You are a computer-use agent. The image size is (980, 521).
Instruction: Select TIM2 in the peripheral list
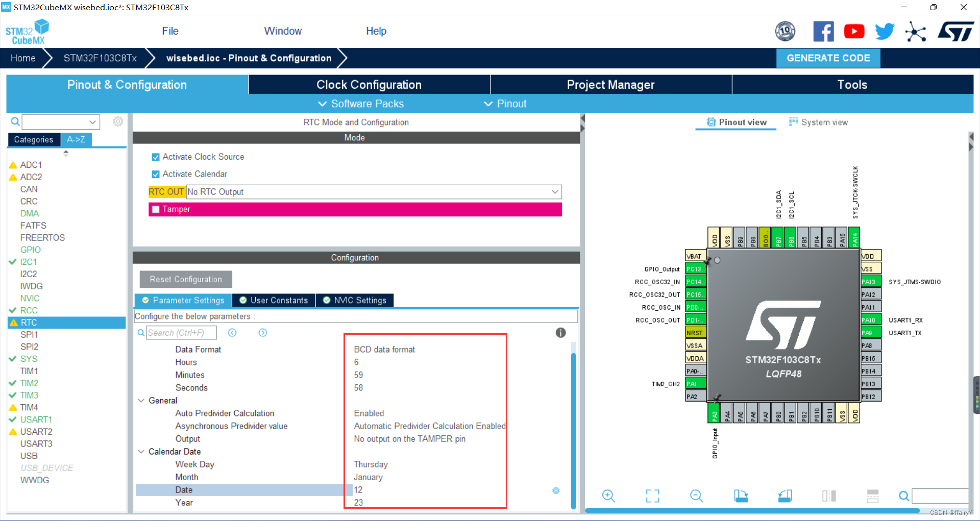point(29,383)
